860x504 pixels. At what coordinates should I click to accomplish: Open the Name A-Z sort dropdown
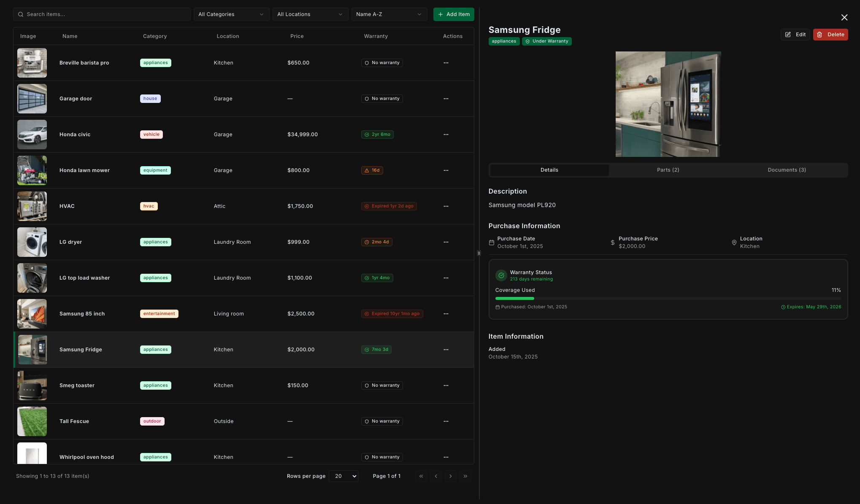tap(389, 14)
